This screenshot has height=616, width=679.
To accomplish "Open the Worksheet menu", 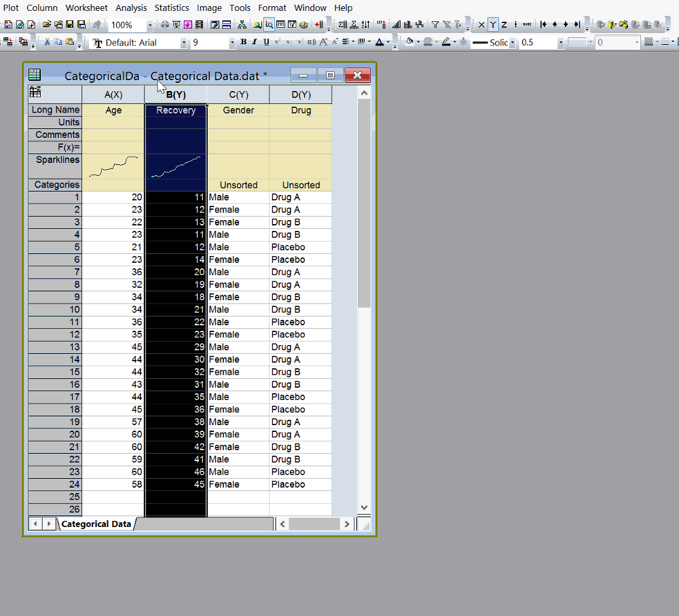I will [86, 8].
